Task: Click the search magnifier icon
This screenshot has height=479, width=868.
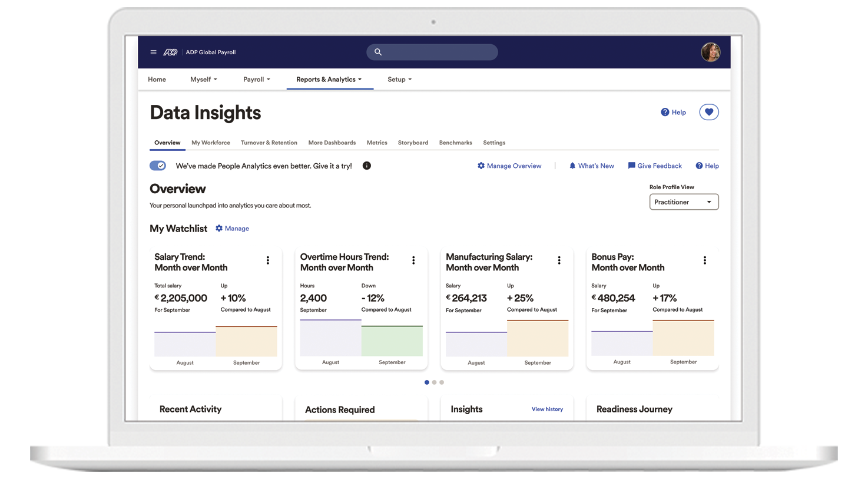Action: coord(377,52)
